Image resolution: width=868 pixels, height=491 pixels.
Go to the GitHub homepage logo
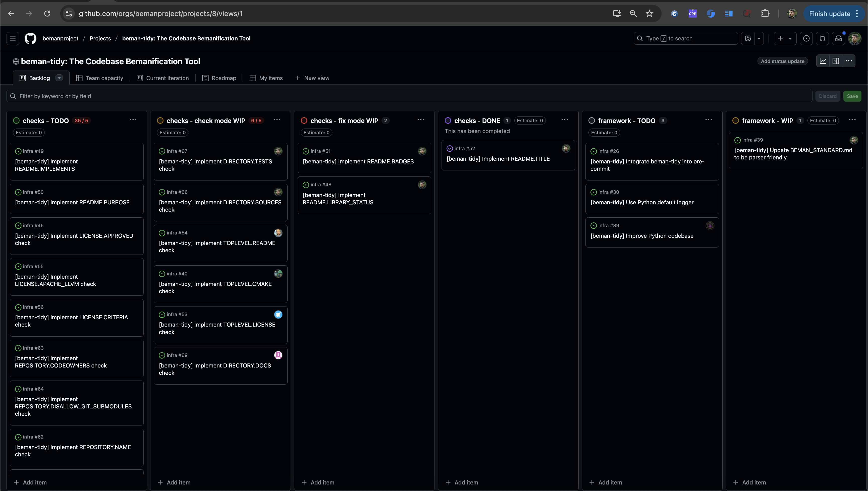(30, 38)
